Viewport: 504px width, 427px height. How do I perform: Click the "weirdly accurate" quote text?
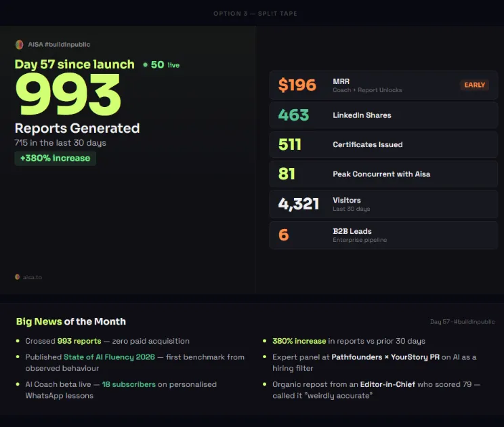(x=339, y=396)
